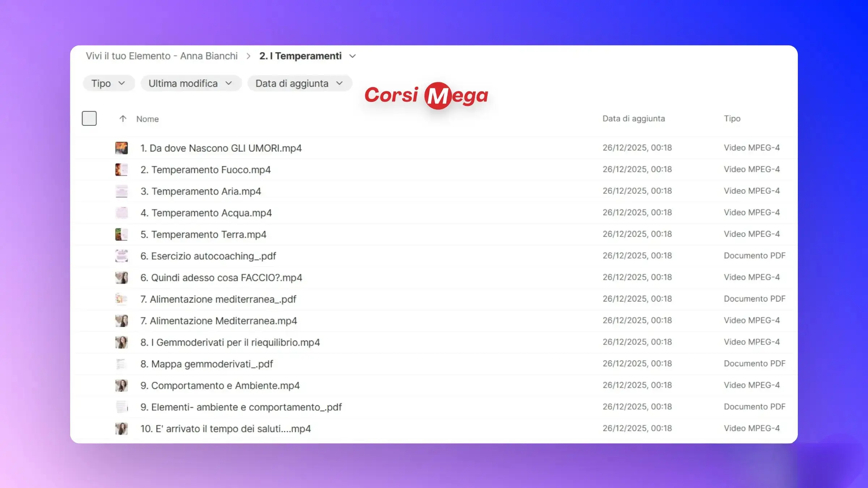This screenshot has width=868, height=488.
Task: Click Alimentazione mediterranea PDF icon
Action: [x=122, y=299]
